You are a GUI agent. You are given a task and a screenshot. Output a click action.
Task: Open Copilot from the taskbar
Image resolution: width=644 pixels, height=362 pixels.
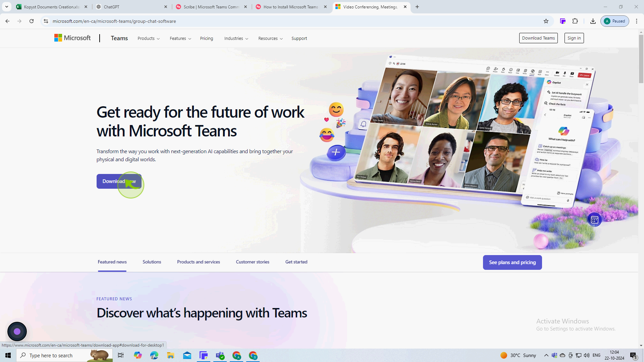pyautogui.click(x=138, y=355)
